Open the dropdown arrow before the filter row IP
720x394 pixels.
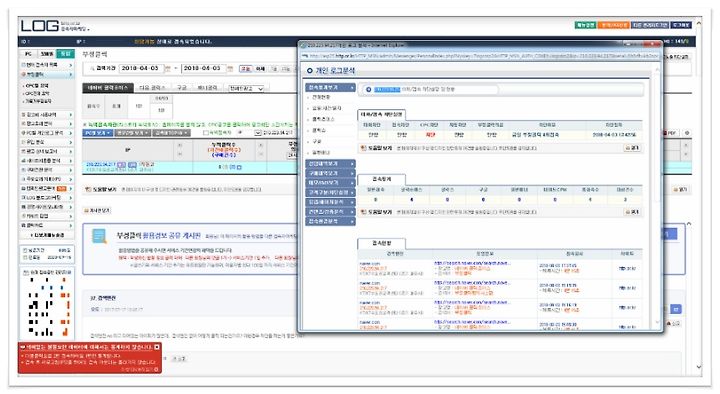point(258,133)
